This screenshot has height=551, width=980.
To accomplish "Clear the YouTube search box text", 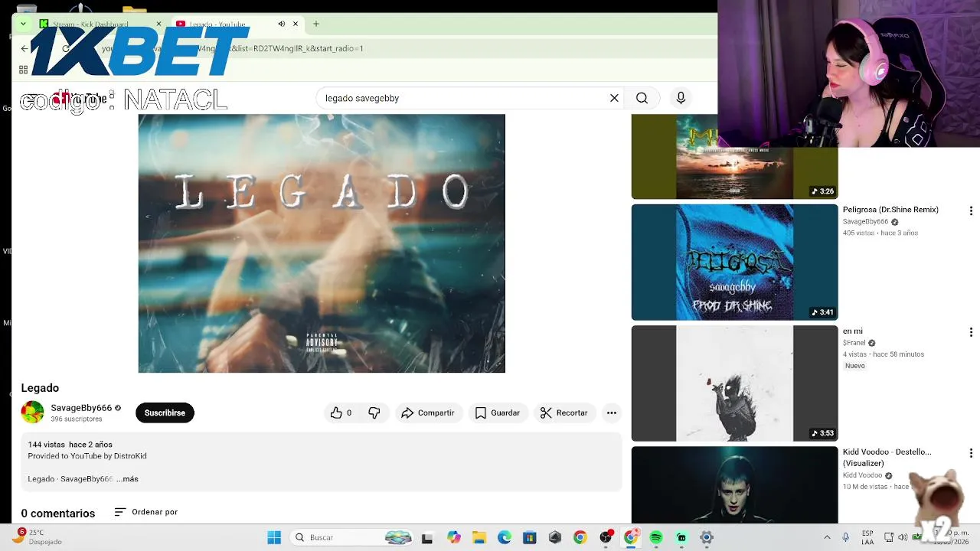I will coord(614,98).
